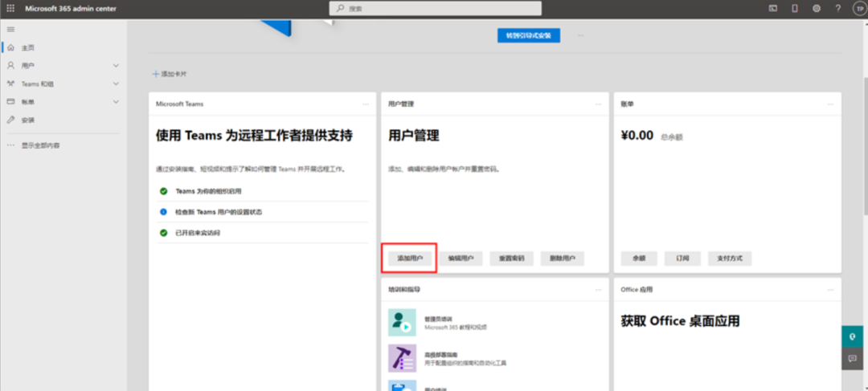Open 用户管理 card ellipsis menu
This screenshot has width=868, height=391.
(x=598, y=104)
